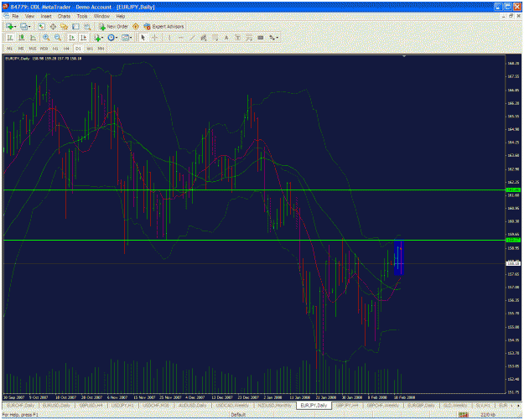Switch to the M5 timeframe
524x420 pixels.
(x=21, y=49)
